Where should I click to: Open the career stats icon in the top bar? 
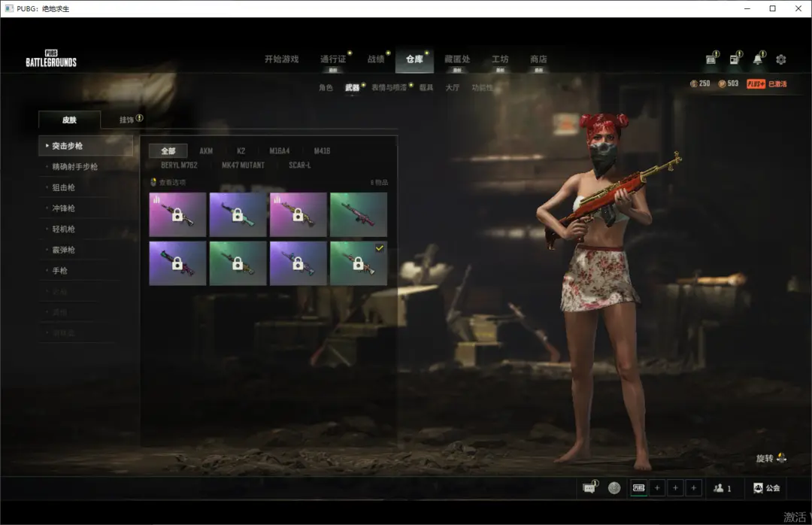711,59
